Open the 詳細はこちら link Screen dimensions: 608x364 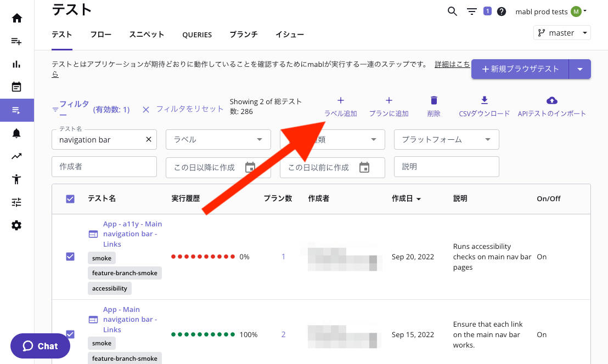pyautogui.click(x=452, y=64)
